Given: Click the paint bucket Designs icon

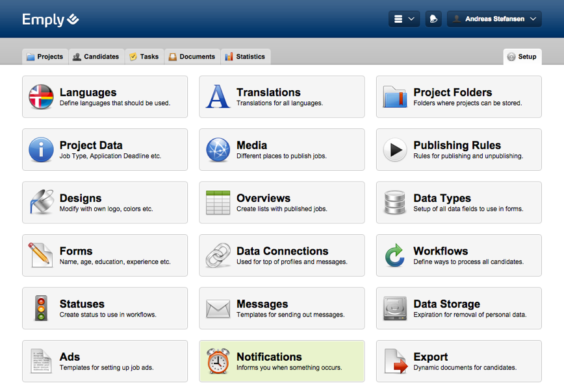Looking at the screenshot, I should coord(41,202).
